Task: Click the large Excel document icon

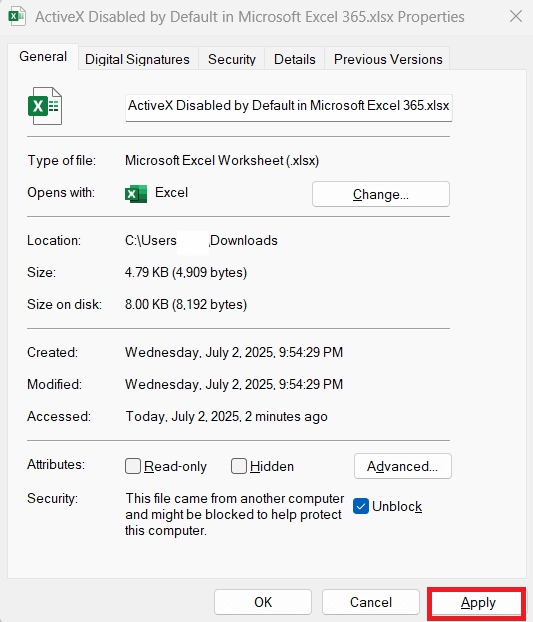Action: pos(45,106)
